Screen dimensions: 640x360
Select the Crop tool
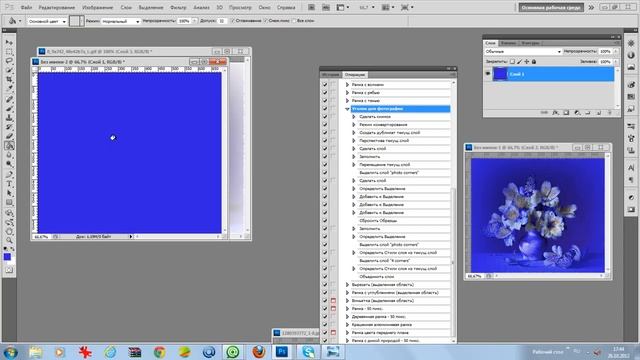coord(9,79)
